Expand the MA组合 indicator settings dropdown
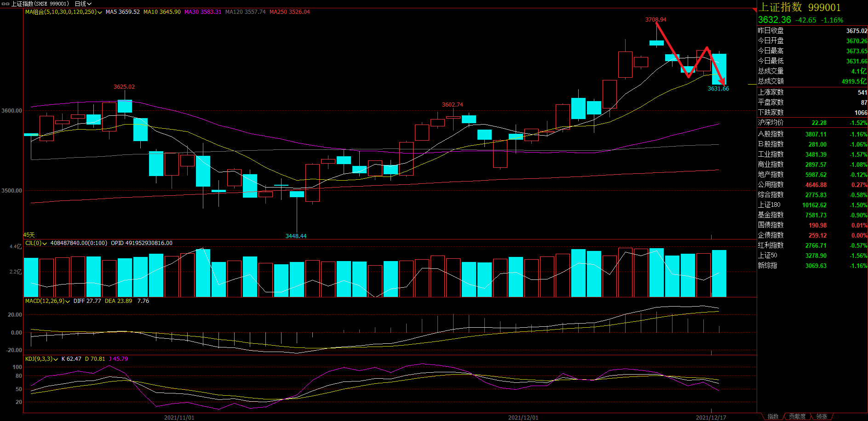 [100, 12]
